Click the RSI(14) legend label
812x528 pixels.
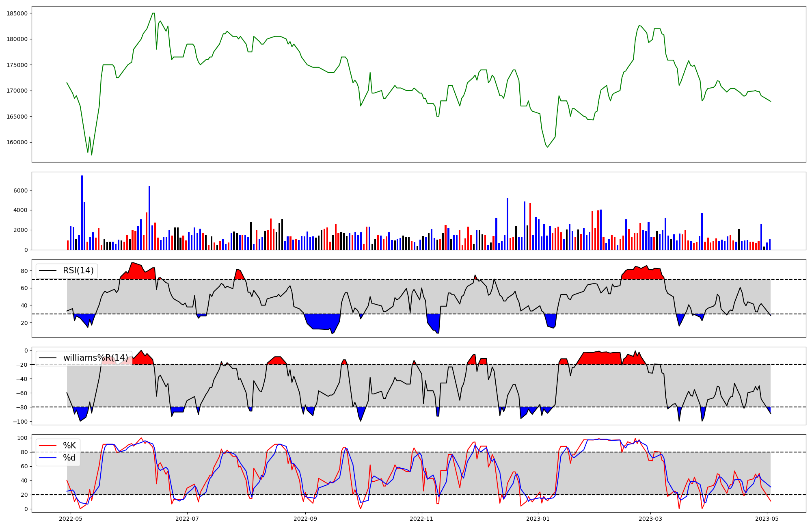click(x=78, y=270)
